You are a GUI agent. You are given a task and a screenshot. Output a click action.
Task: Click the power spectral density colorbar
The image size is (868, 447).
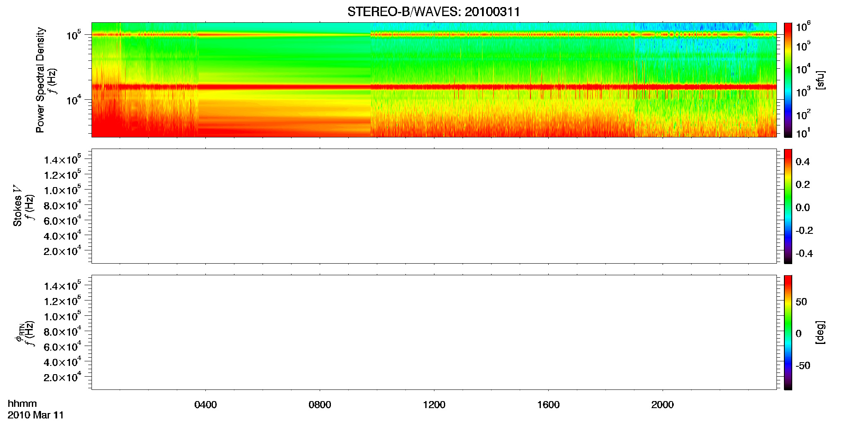[788, 80]
